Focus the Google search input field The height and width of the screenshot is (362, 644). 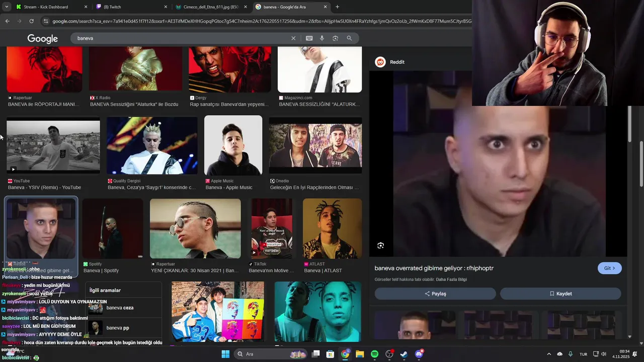pos(181,38)
